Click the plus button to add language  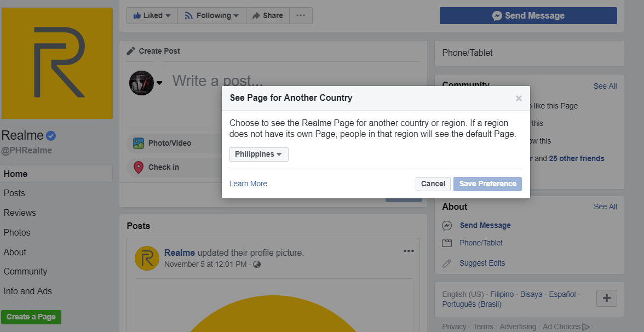607,298
